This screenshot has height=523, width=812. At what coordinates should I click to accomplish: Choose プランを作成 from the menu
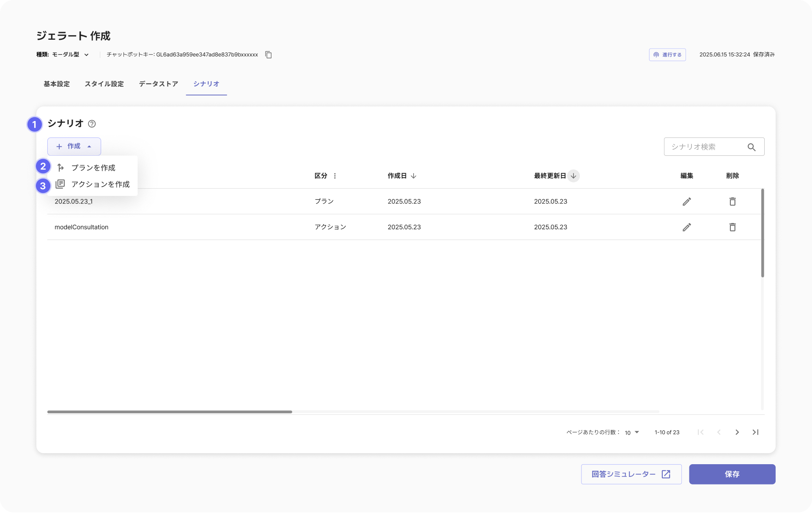(x=93, y=168)
